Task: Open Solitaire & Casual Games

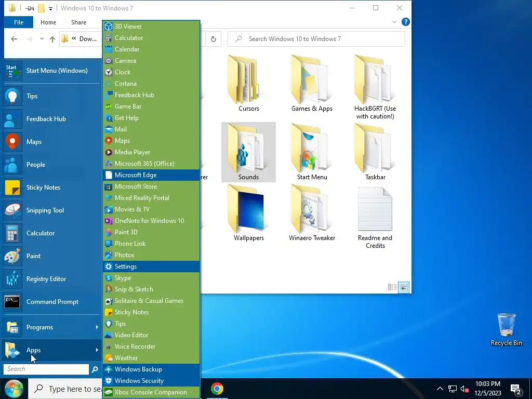Action: coord(151,301)
